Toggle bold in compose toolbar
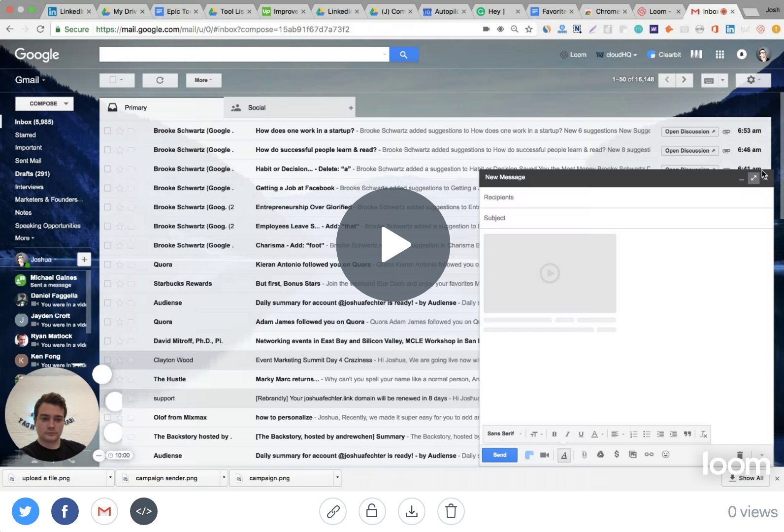784x532 pixels. click(554, 434)
